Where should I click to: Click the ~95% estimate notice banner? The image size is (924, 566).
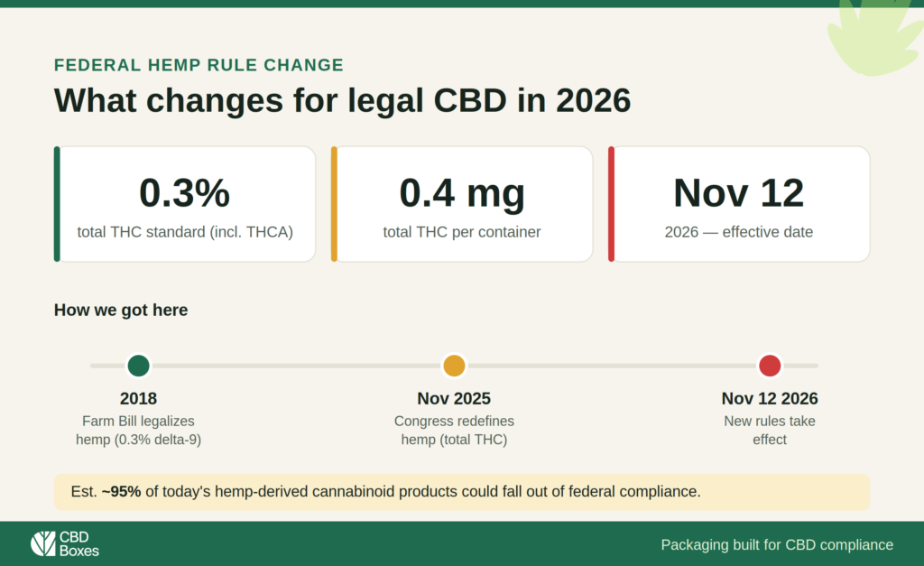coord(462,492)
